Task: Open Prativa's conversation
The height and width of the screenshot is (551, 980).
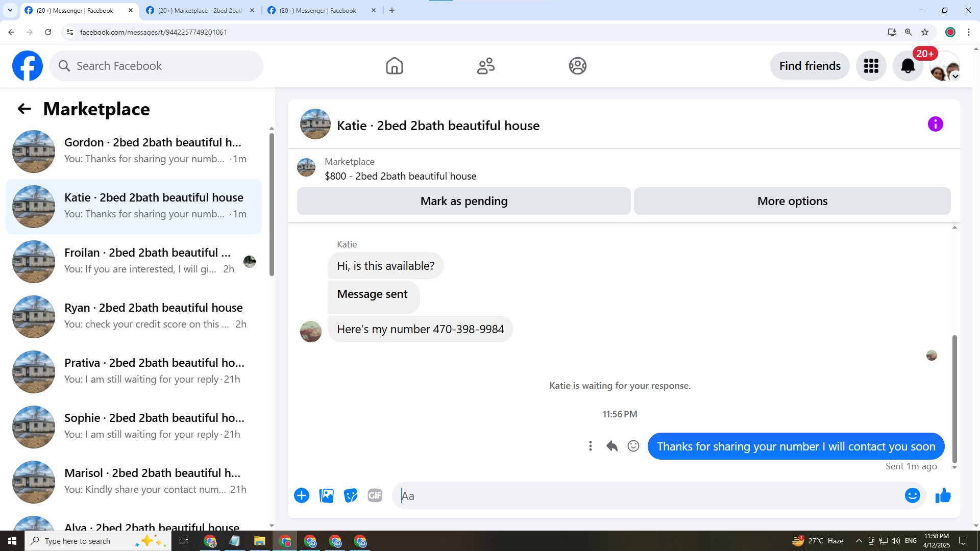Action: [x=134, y=371]
